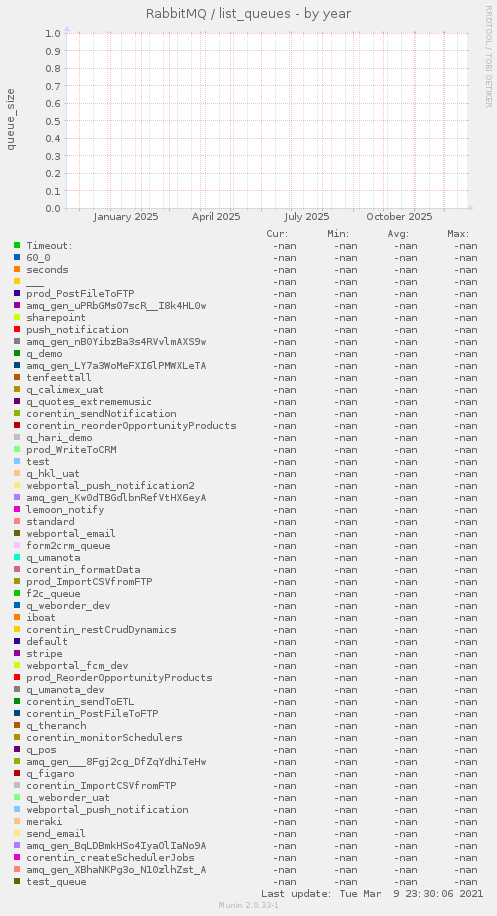Click the July 2025 axis label

click(x=307, y=216)
